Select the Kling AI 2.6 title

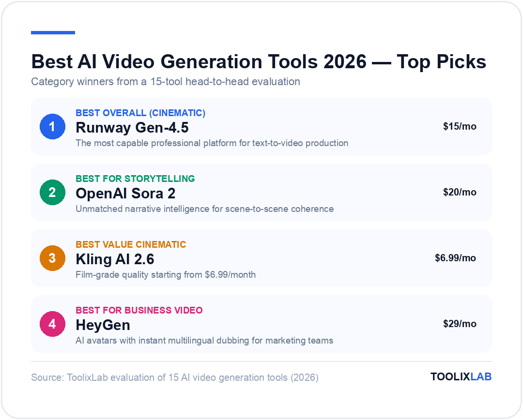pyautogui.click(x=115, y=259)
